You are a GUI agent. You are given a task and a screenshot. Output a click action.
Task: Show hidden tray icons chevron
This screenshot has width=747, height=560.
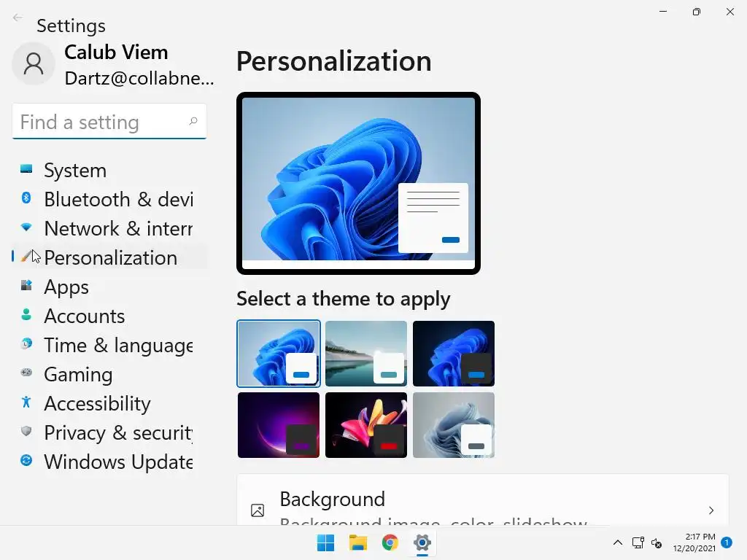(x=617, y=542)
